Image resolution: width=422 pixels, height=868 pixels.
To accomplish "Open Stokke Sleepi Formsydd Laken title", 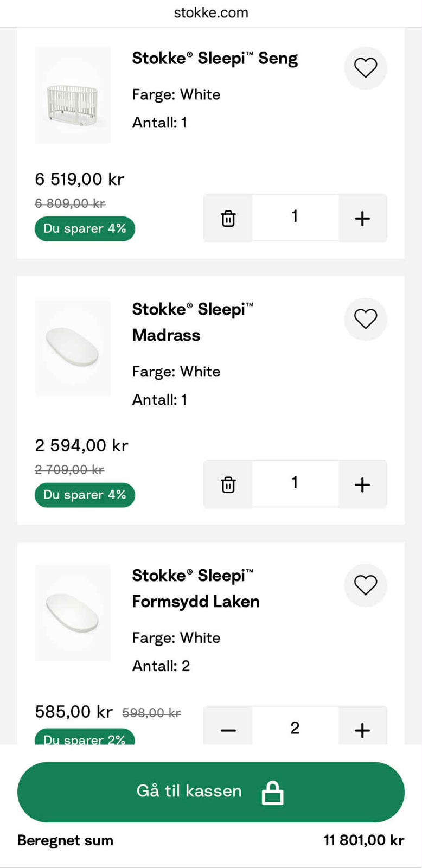I will pyautogui.click(x=195, y=589).
